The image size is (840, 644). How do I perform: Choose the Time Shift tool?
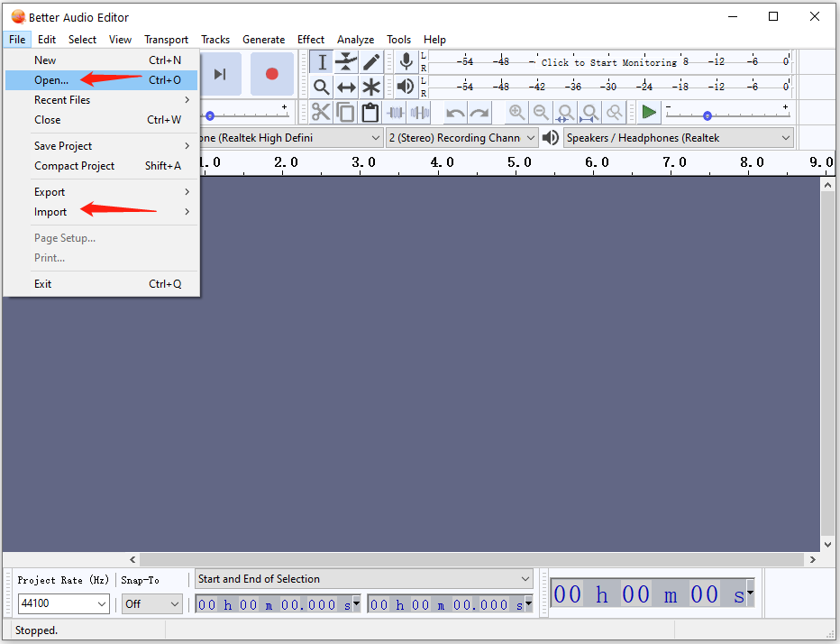(346, 87)
